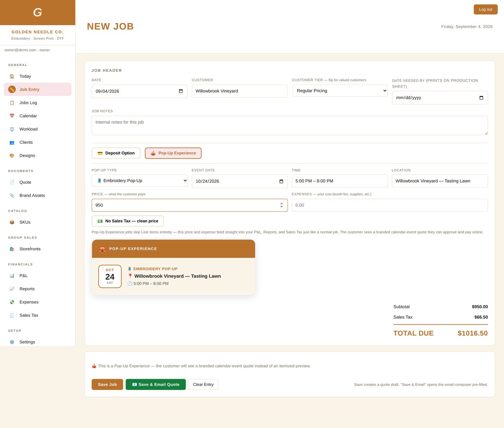The height and width of the screenshot is (428, 504).
Task: Click the Workload scales icon
Action: 12,129
